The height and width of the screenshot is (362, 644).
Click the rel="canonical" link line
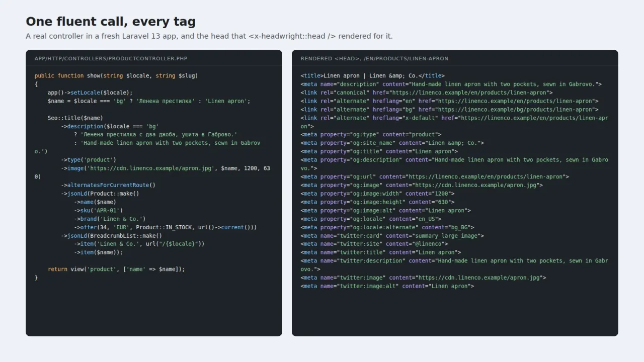pyautogui.click(x=427, y=93)
